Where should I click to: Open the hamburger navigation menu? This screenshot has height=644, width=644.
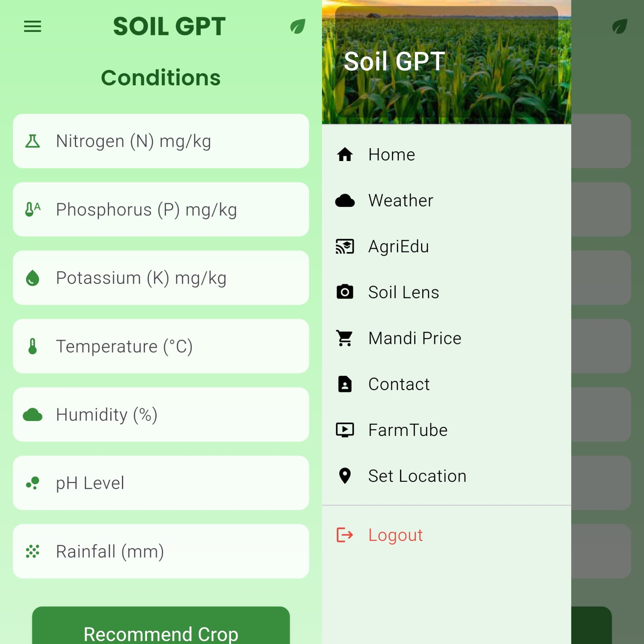pyautogui.click(x=33, y=27)
